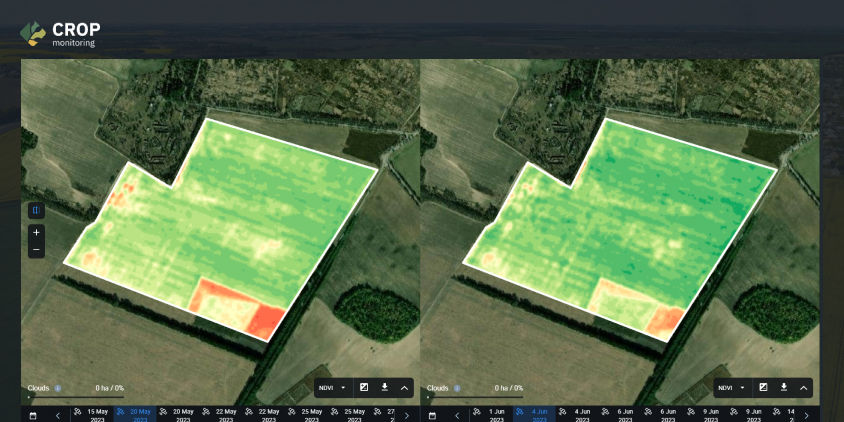This screenshot has width=844, height=422.
Task: Go to later dates on right timeline
Action: [806, 416]
